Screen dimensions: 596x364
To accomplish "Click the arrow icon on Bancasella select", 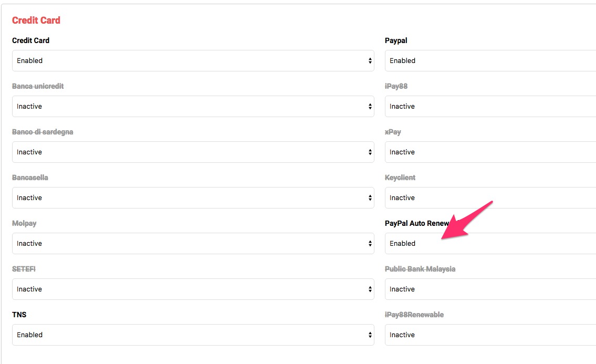I will pyautogui.click(x=370, y=198).
